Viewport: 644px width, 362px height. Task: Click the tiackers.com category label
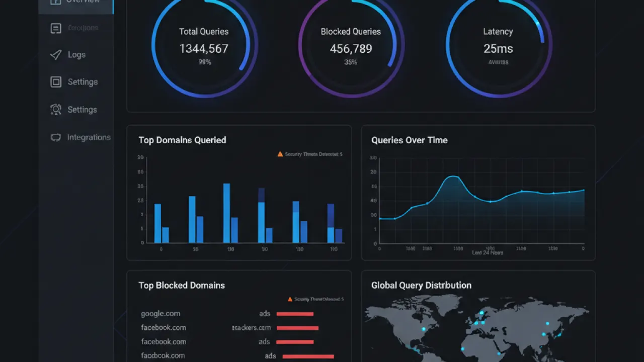click(x=251, y=328)
